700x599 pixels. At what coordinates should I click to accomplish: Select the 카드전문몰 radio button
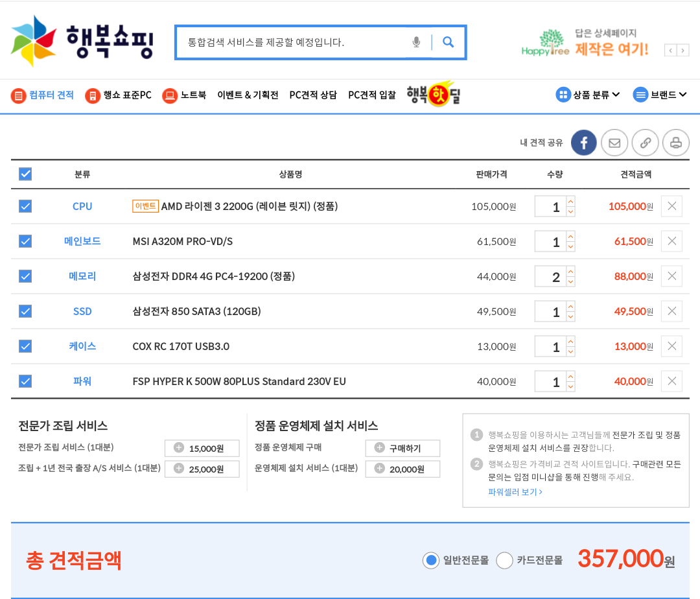click(504, 561)
